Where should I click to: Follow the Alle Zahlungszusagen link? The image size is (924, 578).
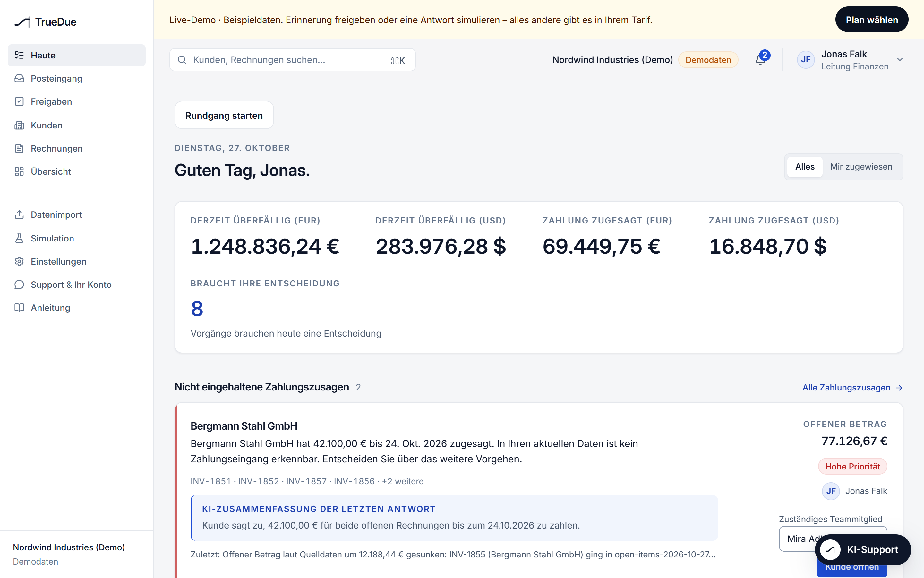tap(852, 388)
